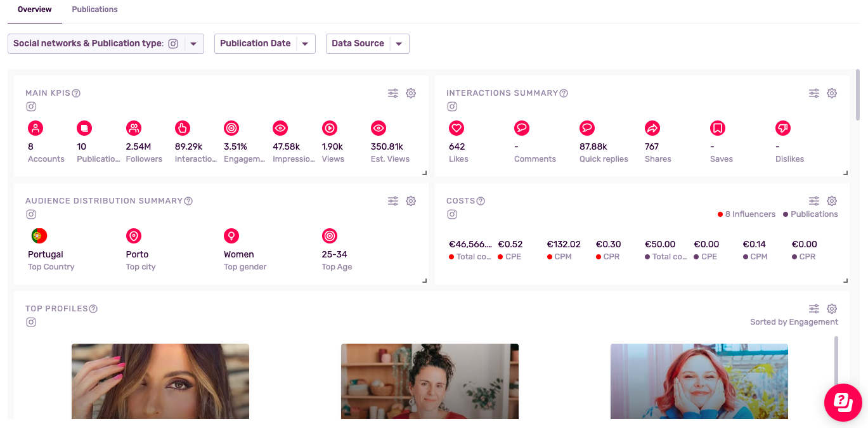The width and height of the screenshot is (868, 428).
Task: Switch to the Publications tab
Action: [x=94, y=10]
